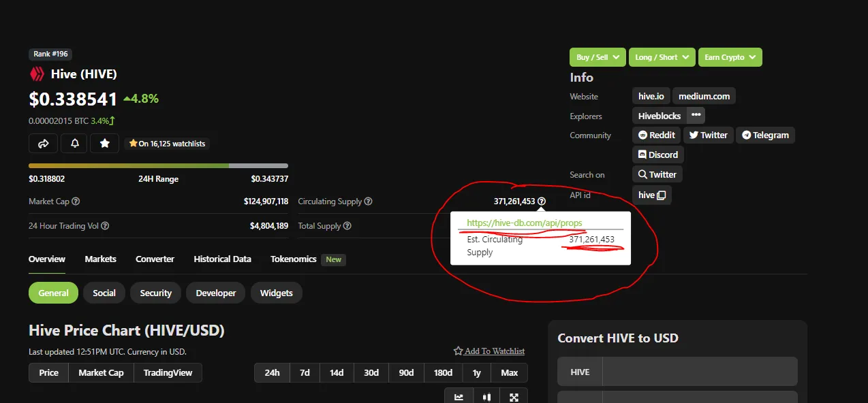Image resolution: width=868 pixels, height=403 pixels.
Task: Switch to the Converter tab
Action: click(x=155, y=259)
